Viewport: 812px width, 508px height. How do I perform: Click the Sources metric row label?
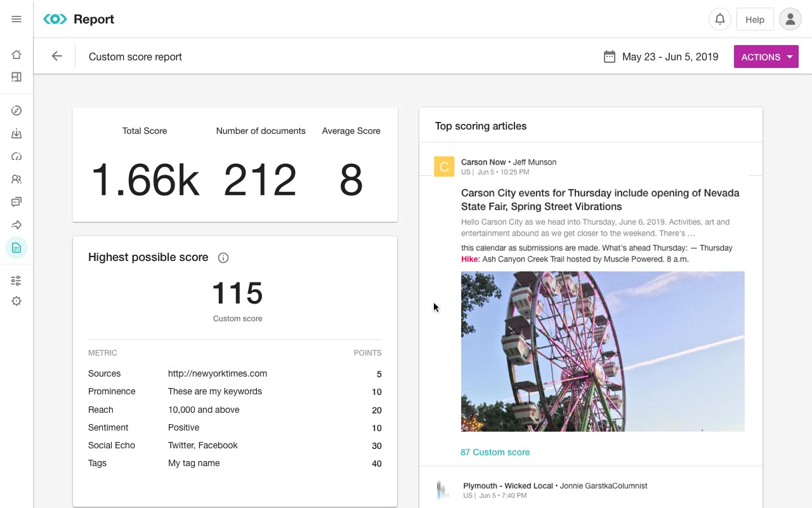pos(104,373)
